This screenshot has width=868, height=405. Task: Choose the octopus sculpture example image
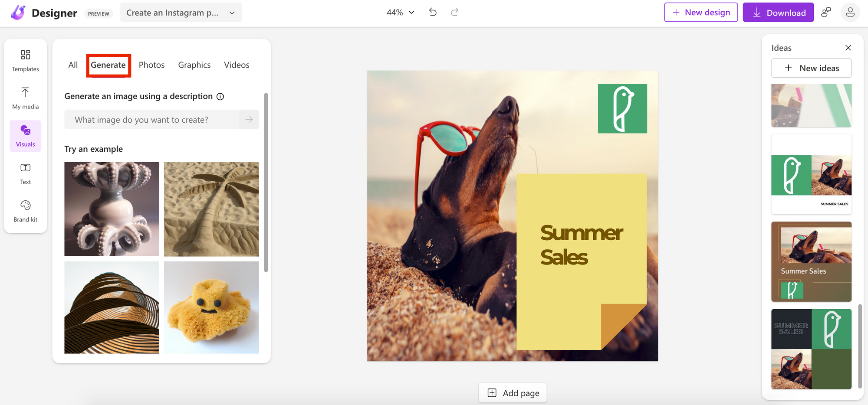point(112,209)
